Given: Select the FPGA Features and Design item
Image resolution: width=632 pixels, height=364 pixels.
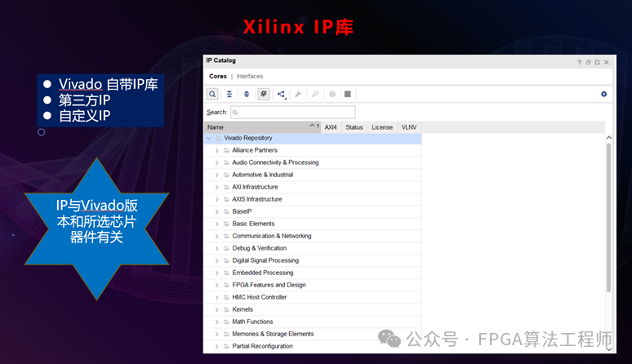Looking at the screenshot, I should click(269, 285).
